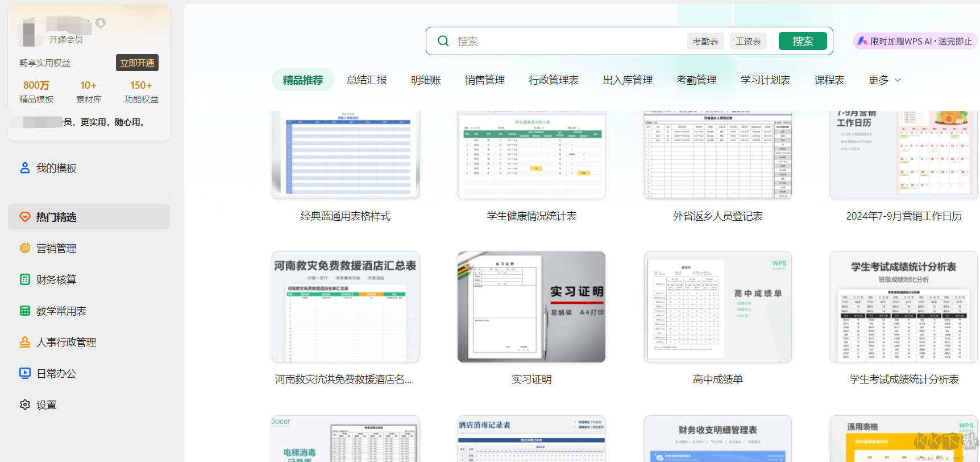Select the 精品推荐 tab

[x=303, y=80]
